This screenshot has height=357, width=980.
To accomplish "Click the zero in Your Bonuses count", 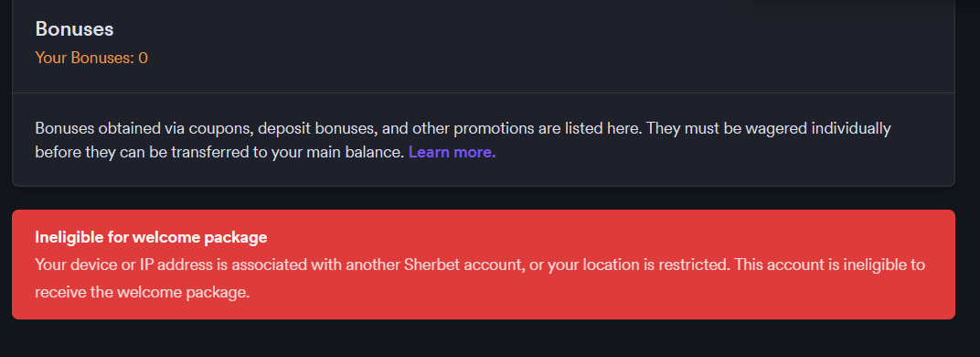I will pos(144,59).
